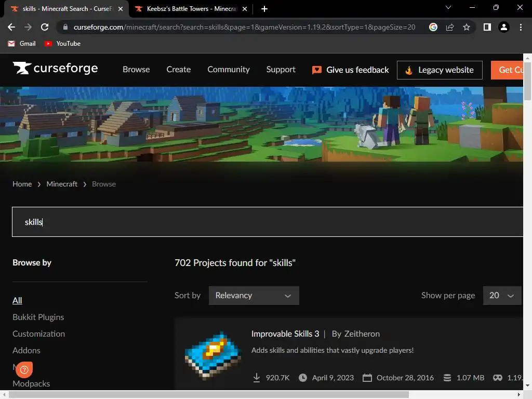Click the address bar URL
Screen dimensions: 532x399
[244, 27]
